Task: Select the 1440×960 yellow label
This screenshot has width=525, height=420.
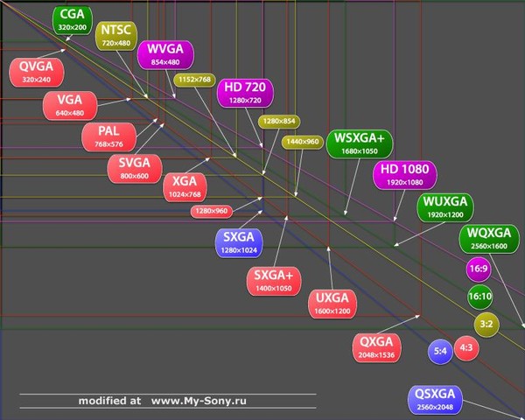Action: tap(303, 142)
